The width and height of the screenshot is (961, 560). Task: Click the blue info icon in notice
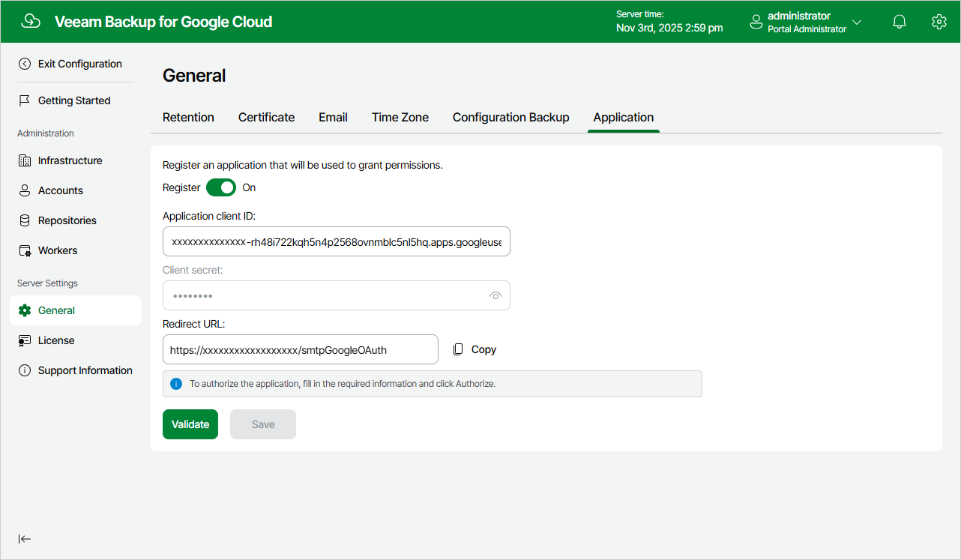click(176, 384)
